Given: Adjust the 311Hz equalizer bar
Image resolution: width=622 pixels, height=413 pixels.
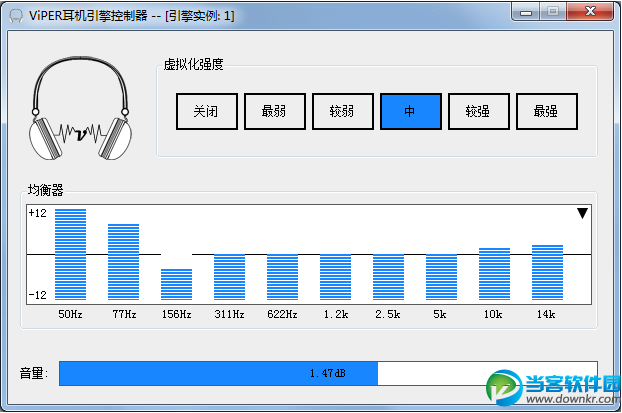Looking at the screenshot, I should pyautogui.click(x=229, y=277).
